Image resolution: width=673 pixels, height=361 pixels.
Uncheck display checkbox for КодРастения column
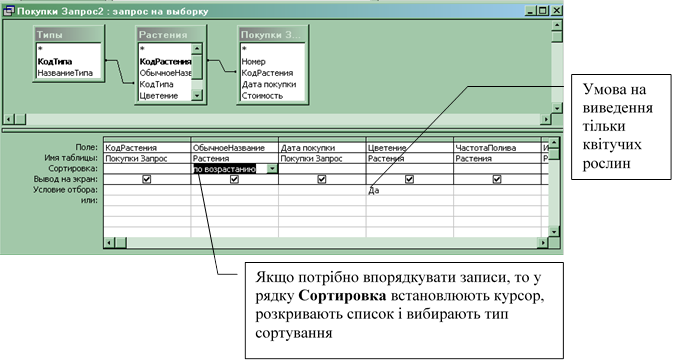[x=146, y=179]
